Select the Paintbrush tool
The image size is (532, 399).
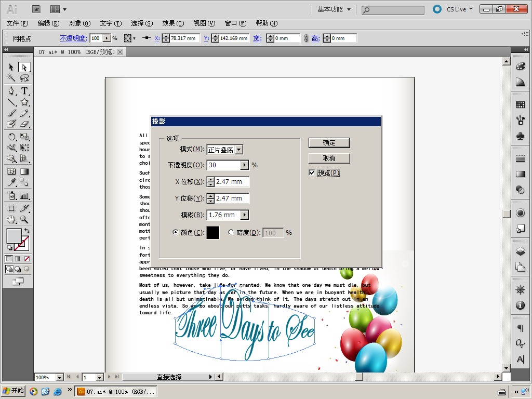click(x=11, y=113)
